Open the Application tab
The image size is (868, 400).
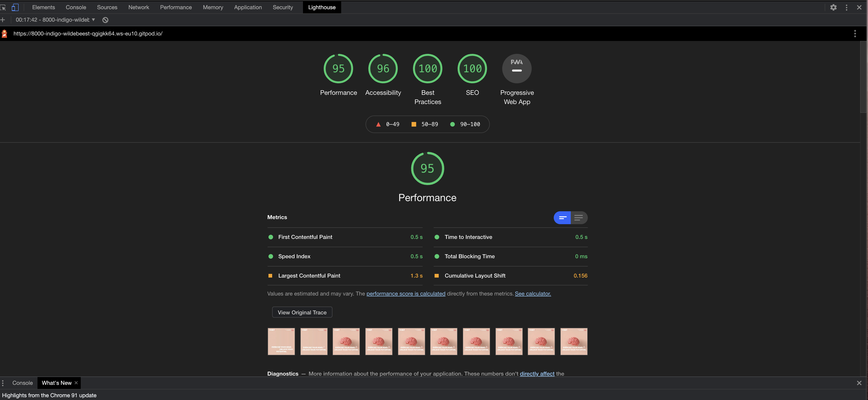tap(248, 7)
